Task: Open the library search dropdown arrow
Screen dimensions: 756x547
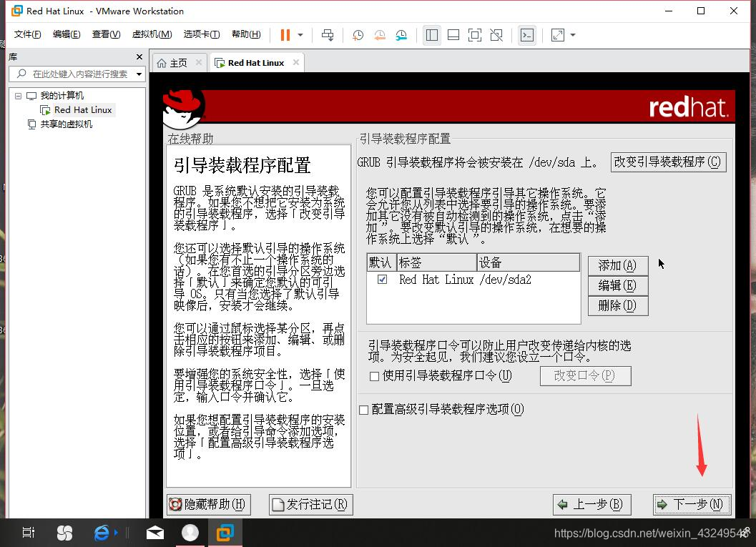Action: click(139, 74)
